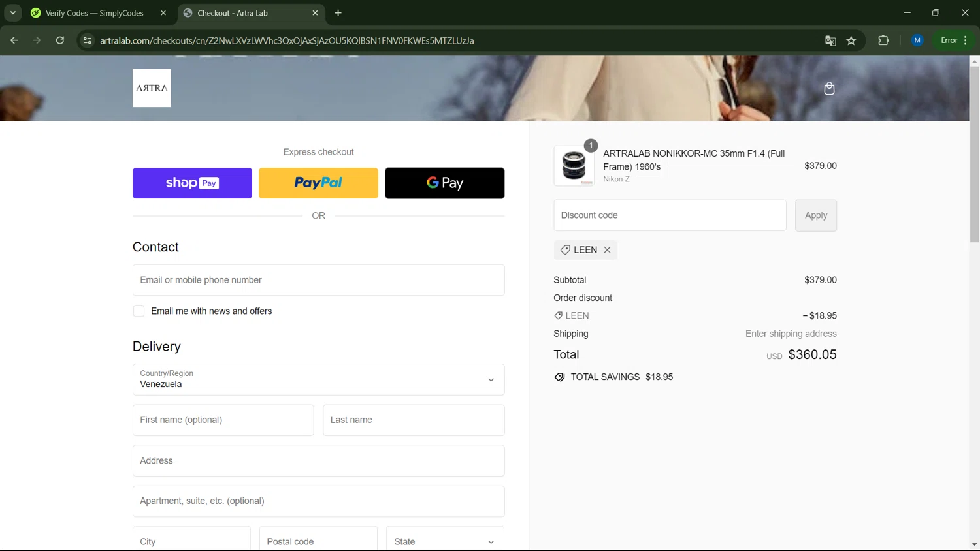The height and width of the screenshot is (551, 980).
Task: Open the Country/Region dropdown
Action: [x=318, y=379]
